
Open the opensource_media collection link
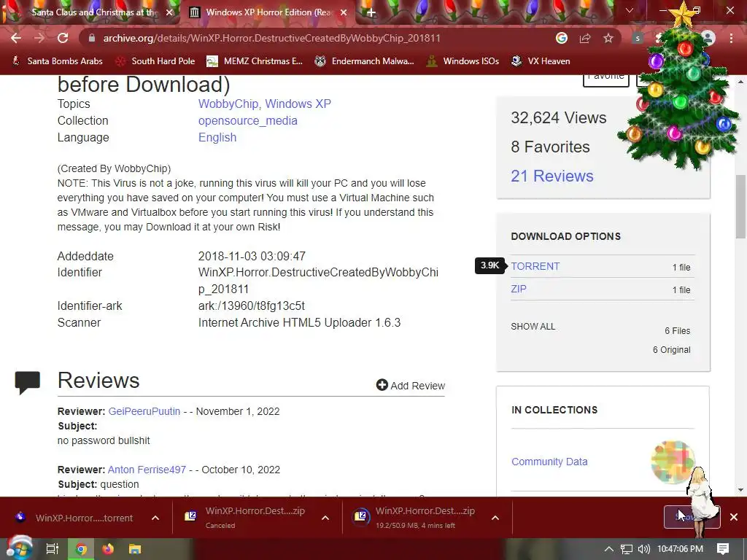(x=248, y=120)
